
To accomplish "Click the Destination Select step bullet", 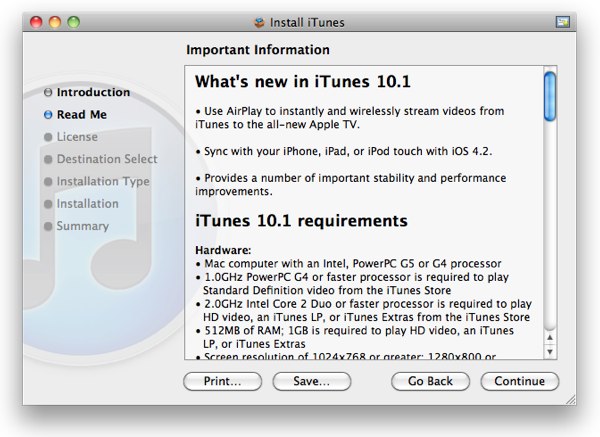I will (48, 159).
